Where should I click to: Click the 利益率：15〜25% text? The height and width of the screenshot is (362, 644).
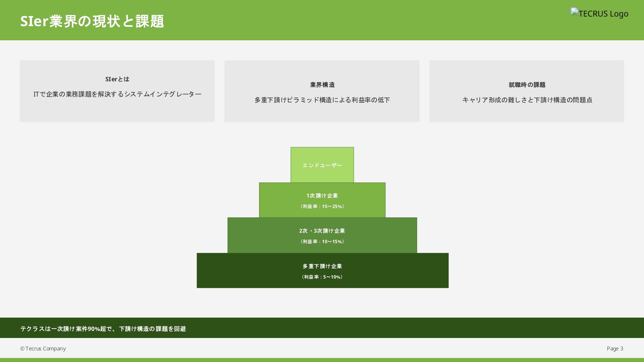pyautogui.click(x=322, y=206)
